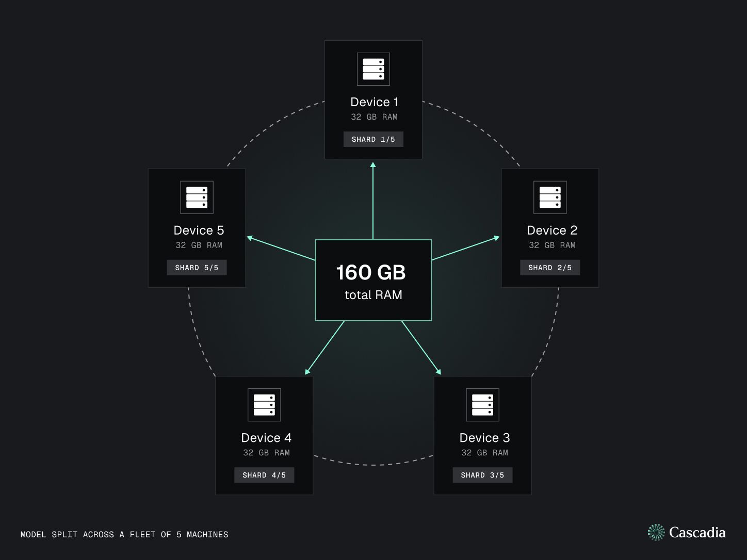747x560 pixels.
Task: Click the Device 4 server icon
Action: [x=264, y=405]
